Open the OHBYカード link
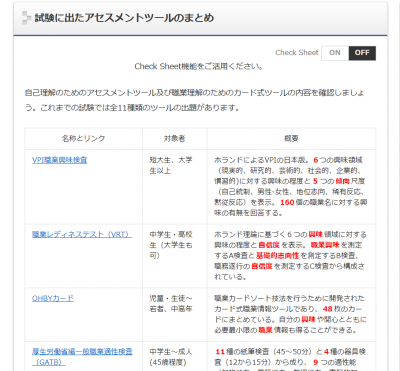This screenshot has width=400, height=371. tap(53, 298)
